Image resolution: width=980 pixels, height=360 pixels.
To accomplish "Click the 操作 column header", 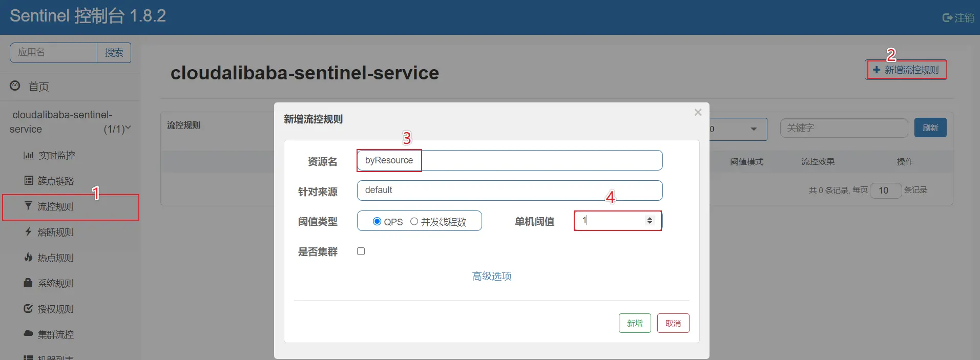I will pyautogui.click(x=905, y=162).
